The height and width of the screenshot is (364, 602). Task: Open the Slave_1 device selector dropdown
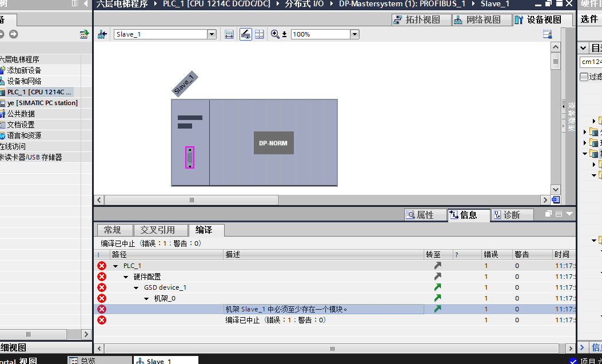[x=212, y=34]
